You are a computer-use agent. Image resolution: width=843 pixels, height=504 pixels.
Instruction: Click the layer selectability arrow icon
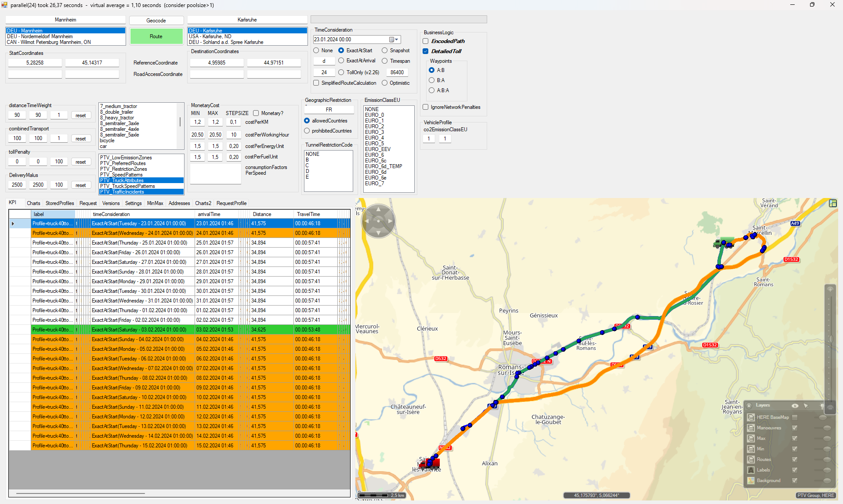pyautogui.click(x=806, y=406)
